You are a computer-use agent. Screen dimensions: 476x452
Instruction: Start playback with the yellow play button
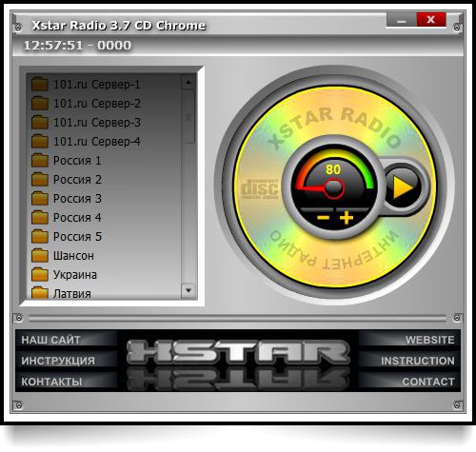403,187
